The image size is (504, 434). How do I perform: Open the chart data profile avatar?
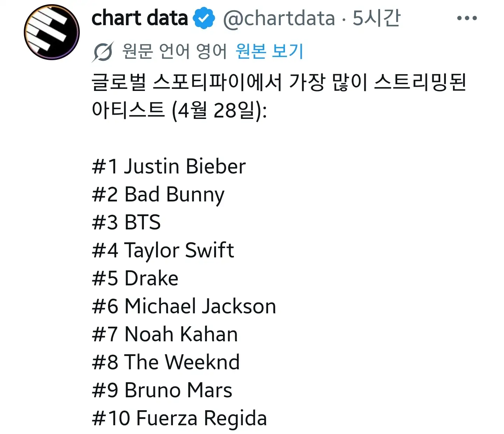point(52,32)
